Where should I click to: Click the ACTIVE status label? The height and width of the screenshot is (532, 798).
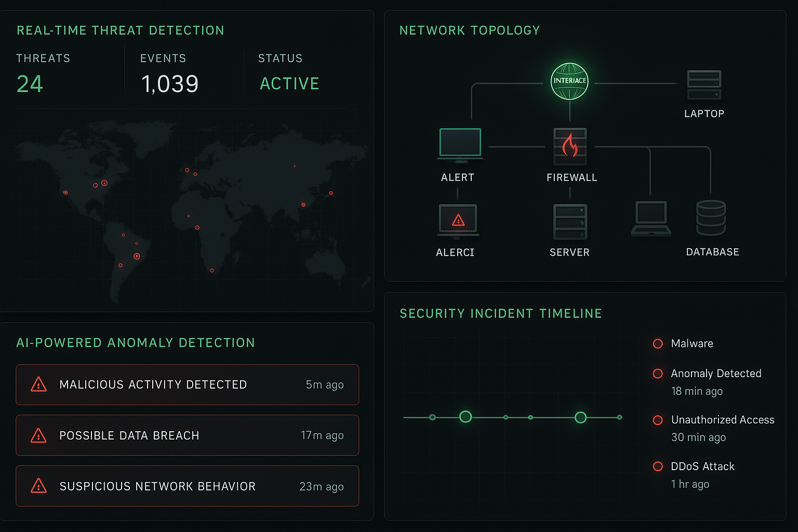289,83
